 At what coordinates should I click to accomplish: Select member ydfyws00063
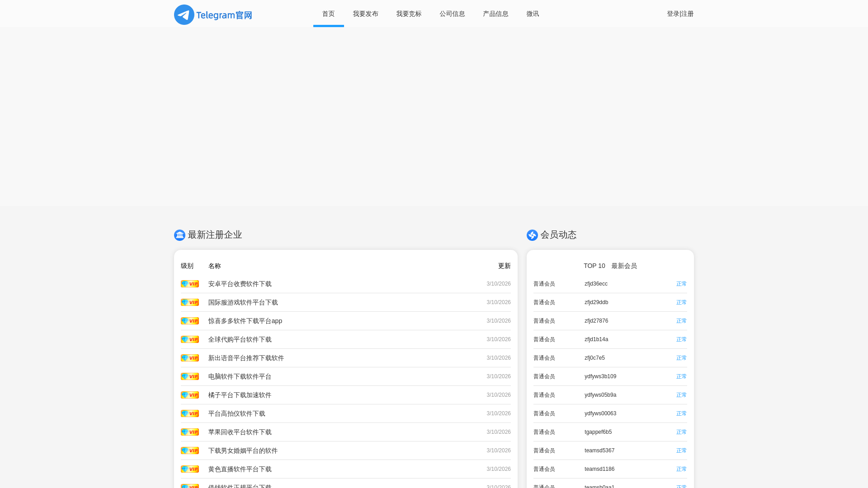[x=600, y=413]
